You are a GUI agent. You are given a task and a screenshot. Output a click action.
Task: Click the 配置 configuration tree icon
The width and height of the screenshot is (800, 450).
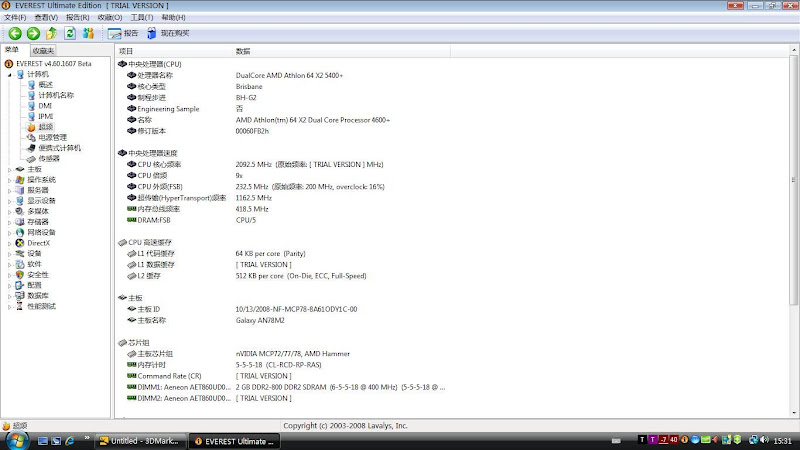[x=20, y=285]
